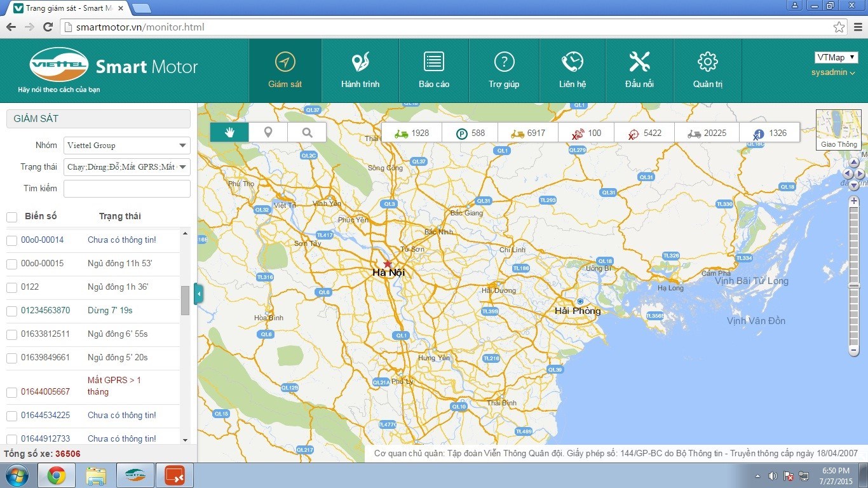Viewport: 868px width, 488px height.
Task: Go to the Báo cáo menu
Action: pos(434,71)
